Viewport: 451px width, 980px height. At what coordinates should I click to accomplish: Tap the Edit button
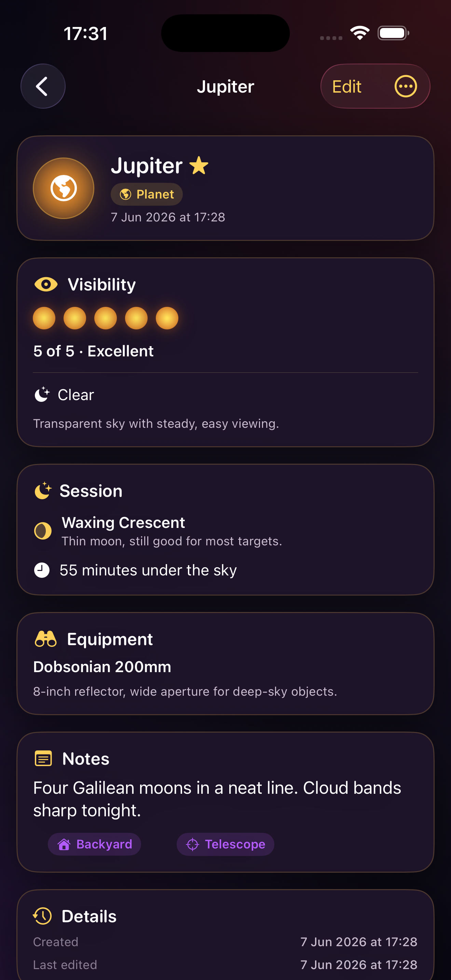pos(346,87)
